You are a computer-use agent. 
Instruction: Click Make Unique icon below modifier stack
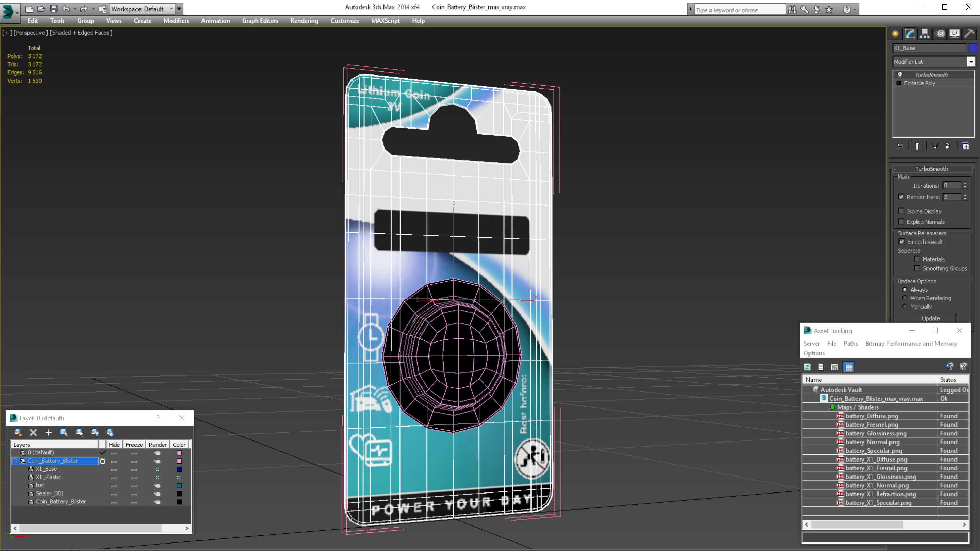pos(935,146)
